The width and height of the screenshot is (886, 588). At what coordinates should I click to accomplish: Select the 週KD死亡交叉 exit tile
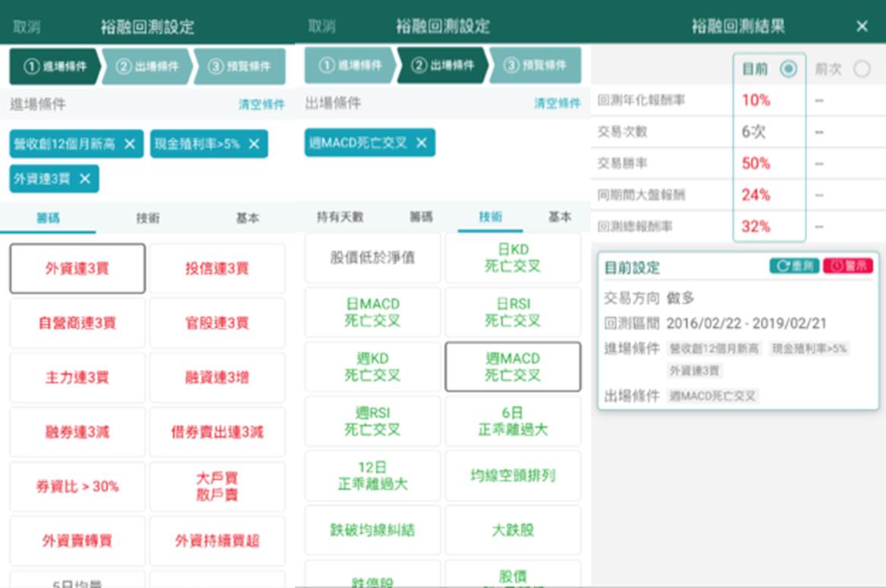[x=373, y=366]
